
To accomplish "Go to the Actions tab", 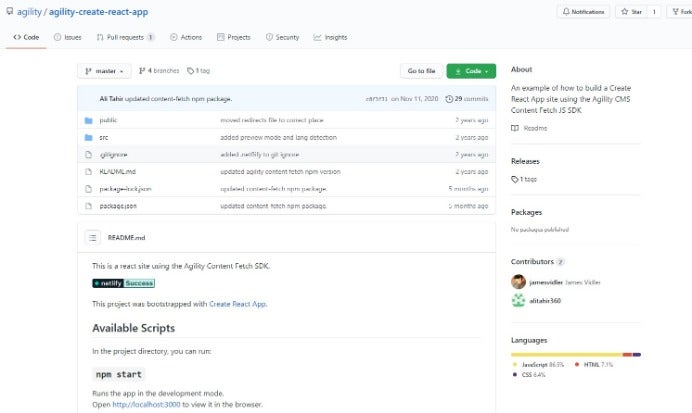I will (x=186, y=37).
